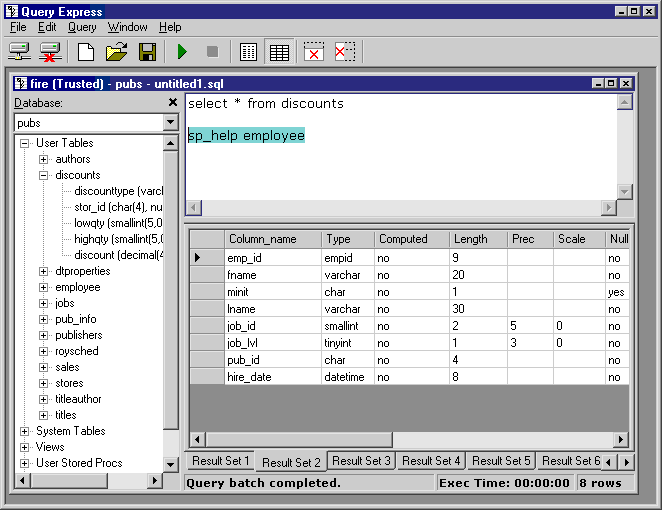This screenshot has width=662, height=510.
Task: Open the pubs database dropdown
Action: click(170, 122)
